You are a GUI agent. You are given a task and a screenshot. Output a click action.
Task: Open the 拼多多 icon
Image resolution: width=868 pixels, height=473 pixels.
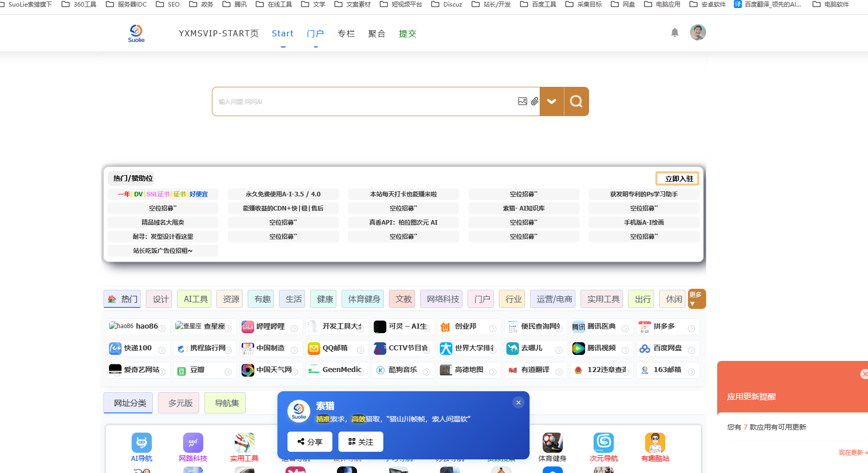645,327
